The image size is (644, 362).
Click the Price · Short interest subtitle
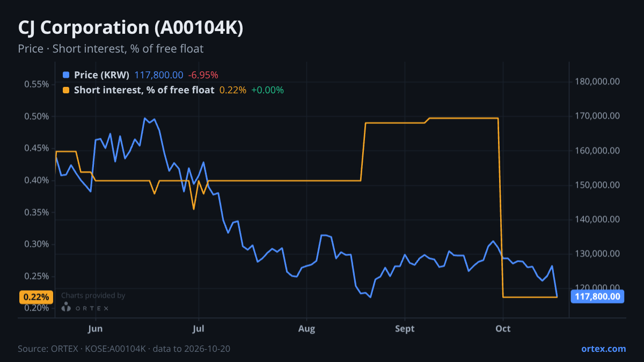tap(111, 49)
